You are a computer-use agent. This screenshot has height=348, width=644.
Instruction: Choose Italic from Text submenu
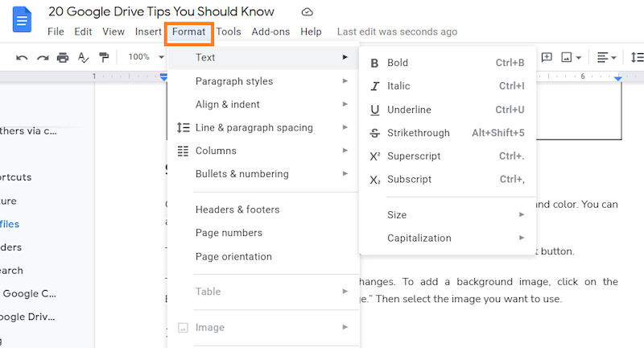pos(448,86)
